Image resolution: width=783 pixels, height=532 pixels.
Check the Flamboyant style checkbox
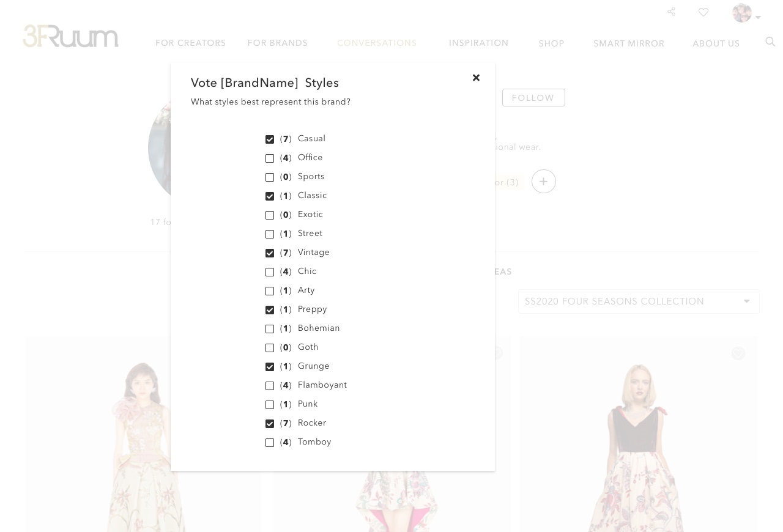(270, 386)
